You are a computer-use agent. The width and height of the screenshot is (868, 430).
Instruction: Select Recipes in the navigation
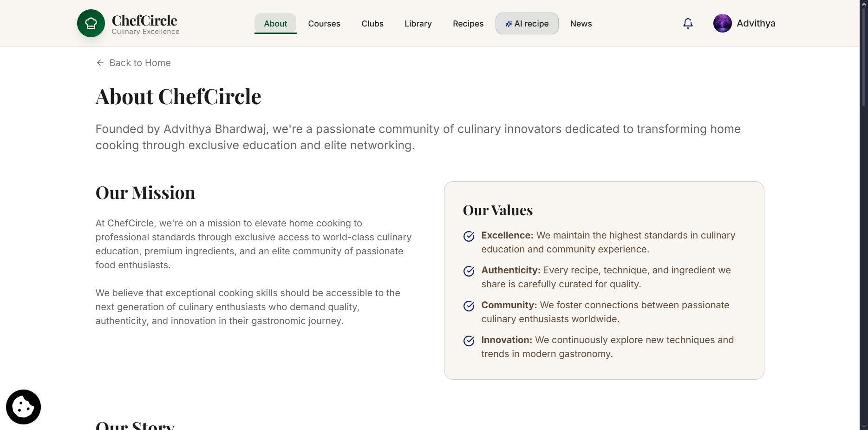468,24
